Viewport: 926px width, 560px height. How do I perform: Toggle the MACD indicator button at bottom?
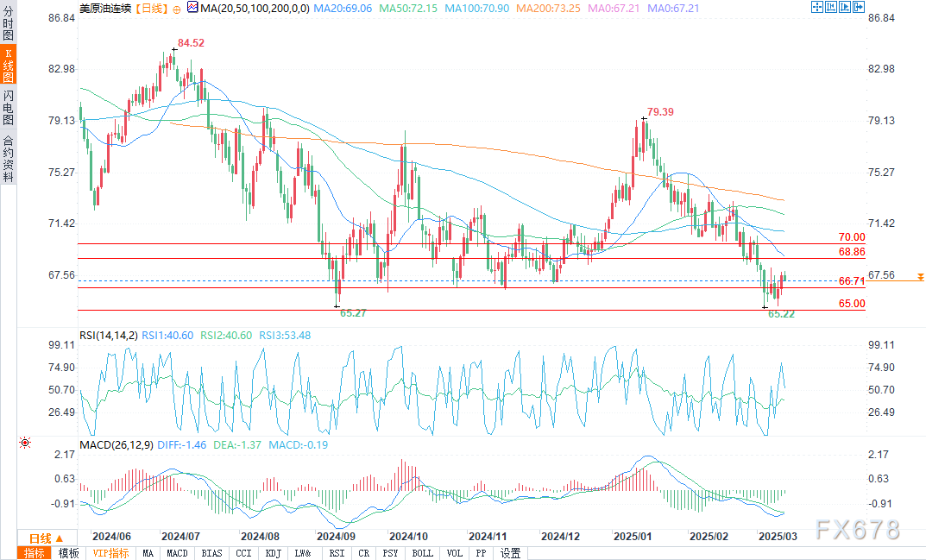click(177, 553)
